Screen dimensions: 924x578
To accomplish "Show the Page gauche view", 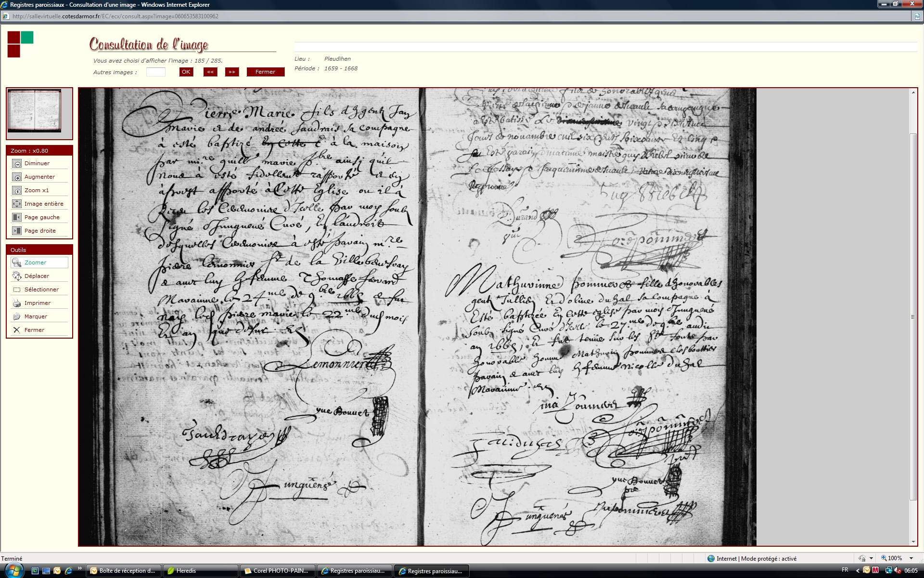I will coord(17,217).
